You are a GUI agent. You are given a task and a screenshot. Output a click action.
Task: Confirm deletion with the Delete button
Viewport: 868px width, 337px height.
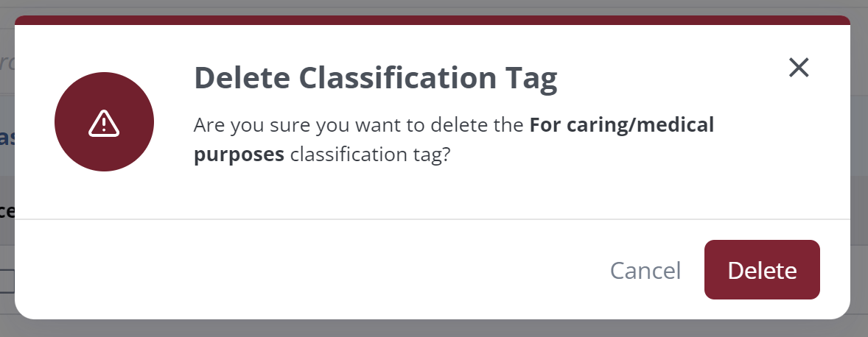[762, 269]
